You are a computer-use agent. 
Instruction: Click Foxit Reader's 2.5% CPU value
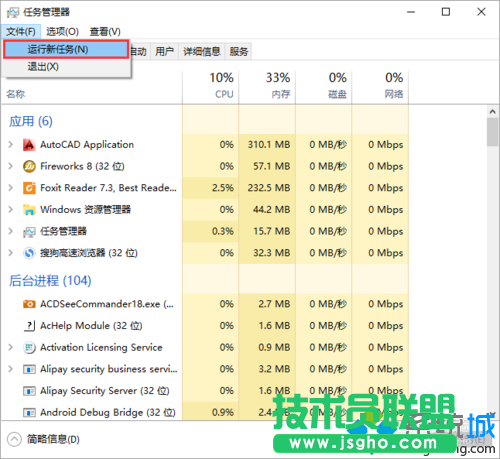223,188
